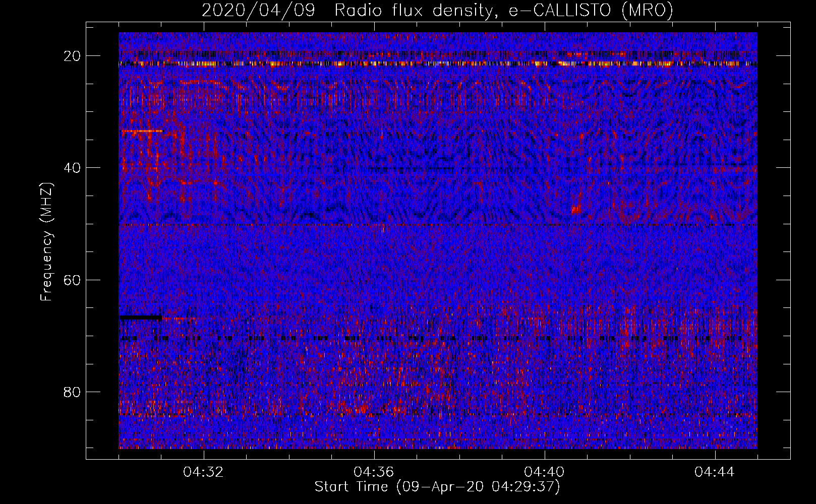This screenshot has height=504, width=816.
Task: Click the 04:36 time tick label
Action: pos(374,472)
